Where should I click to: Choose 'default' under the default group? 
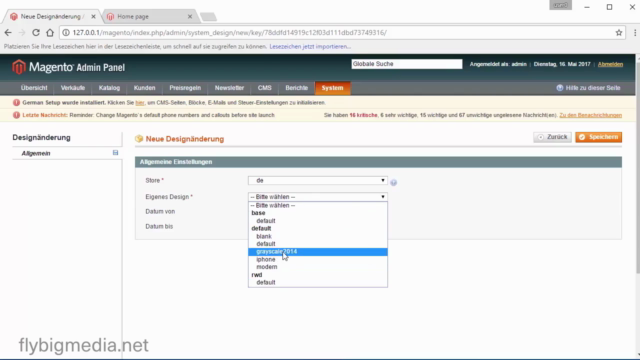318,244
